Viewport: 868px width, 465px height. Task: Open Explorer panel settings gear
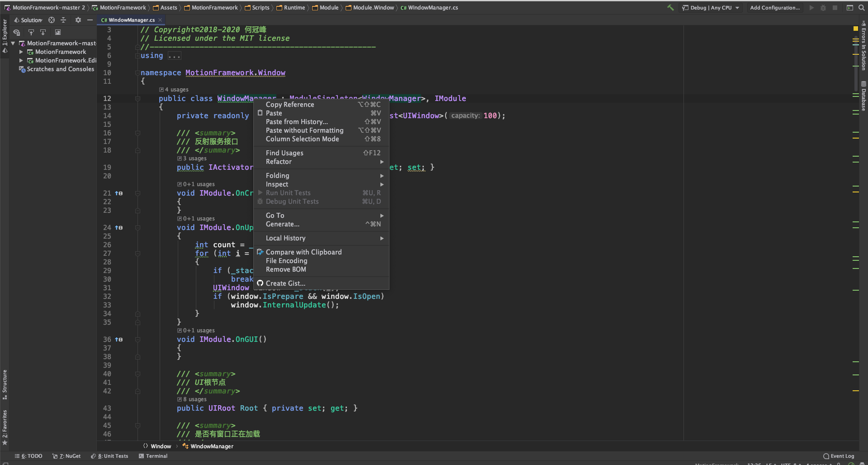coord(78,20)
